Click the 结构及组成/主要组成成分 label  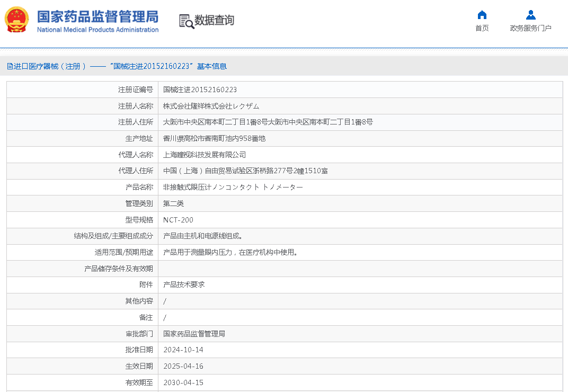click(113, 236)
